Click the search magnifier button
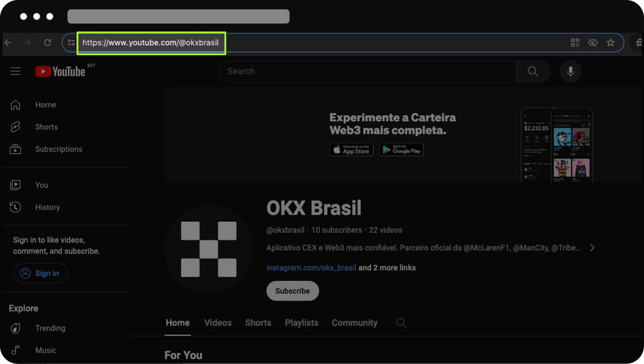 [532, 71]
